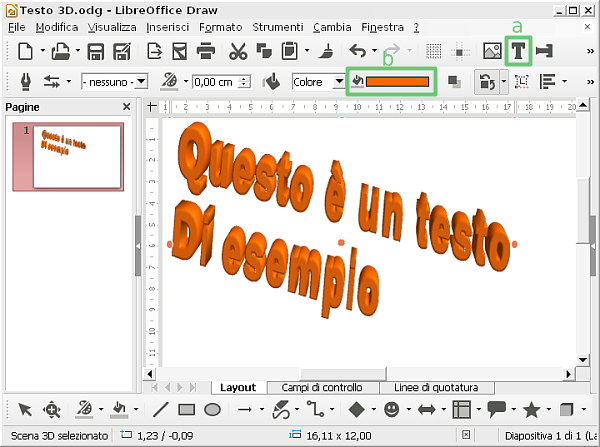Image resolution: width=600 pixels, height=447 pixels.
Task: Expand the symbol shapes smiley dropdown arrow
Action: pos(409,409)
